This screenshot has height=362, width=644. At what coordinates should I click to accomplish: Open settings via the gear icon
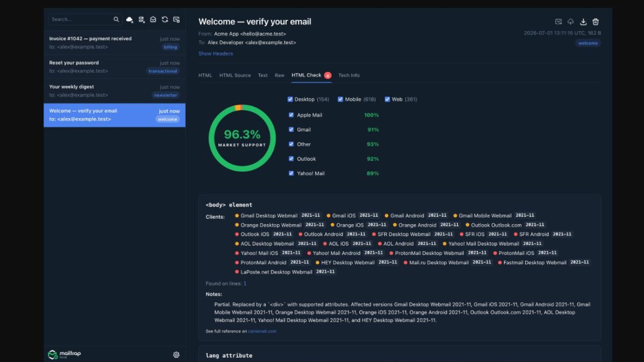click(176, 354)
